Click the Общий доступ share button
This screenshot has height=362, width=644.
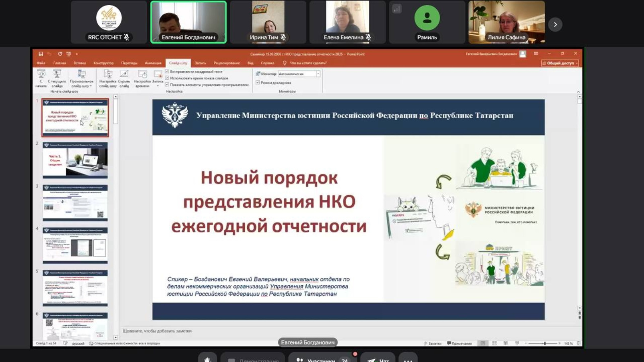pyautogui.click(x=560, y=63)
